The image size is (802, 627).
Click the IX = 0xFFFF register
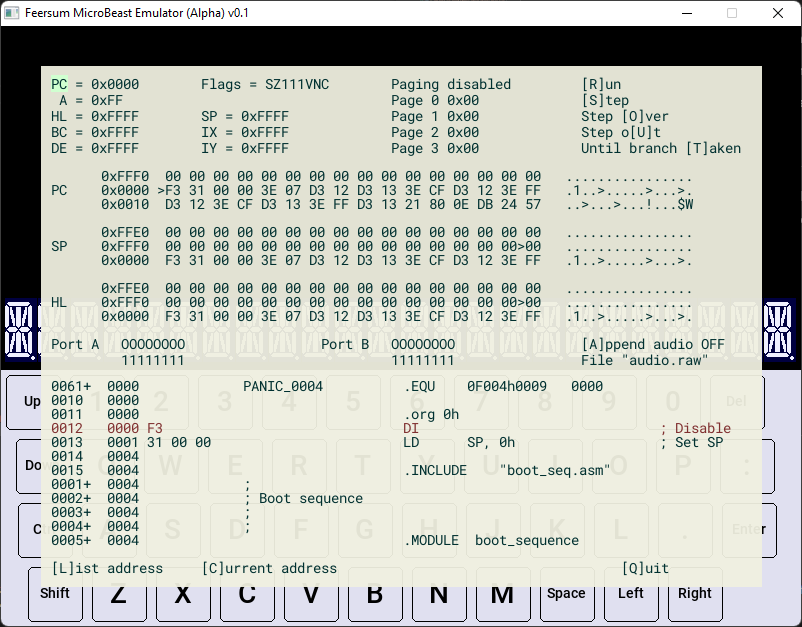245,132
